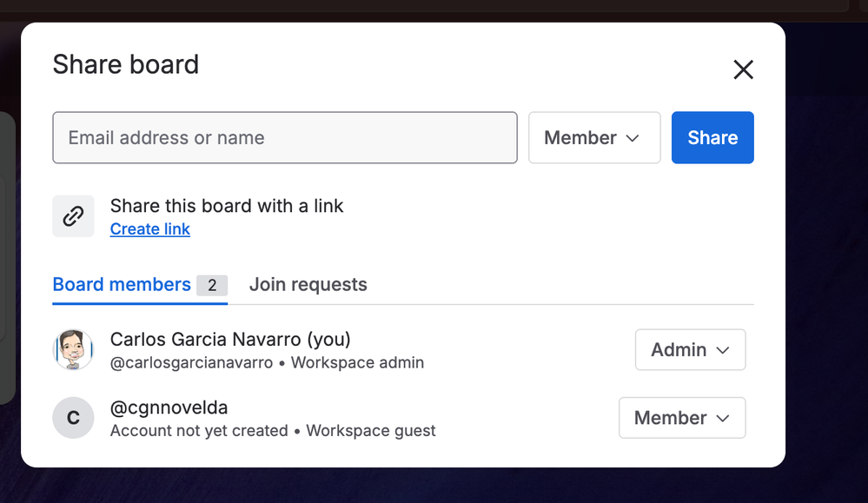Change the role dropdown for @cgnnovelda
This screenshot has height=503, width=868.
pos(682,418)
